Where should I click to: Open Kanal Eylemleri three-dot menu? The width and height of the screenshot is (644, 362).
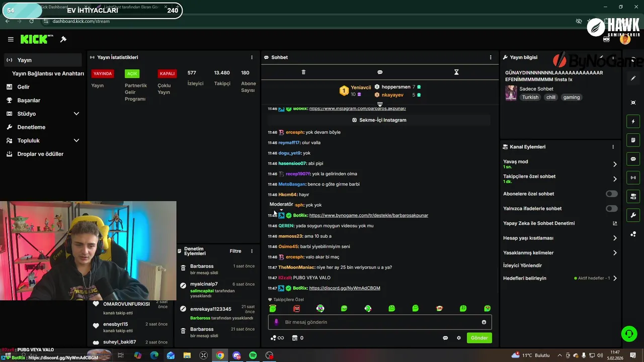(x=613, y=147)
